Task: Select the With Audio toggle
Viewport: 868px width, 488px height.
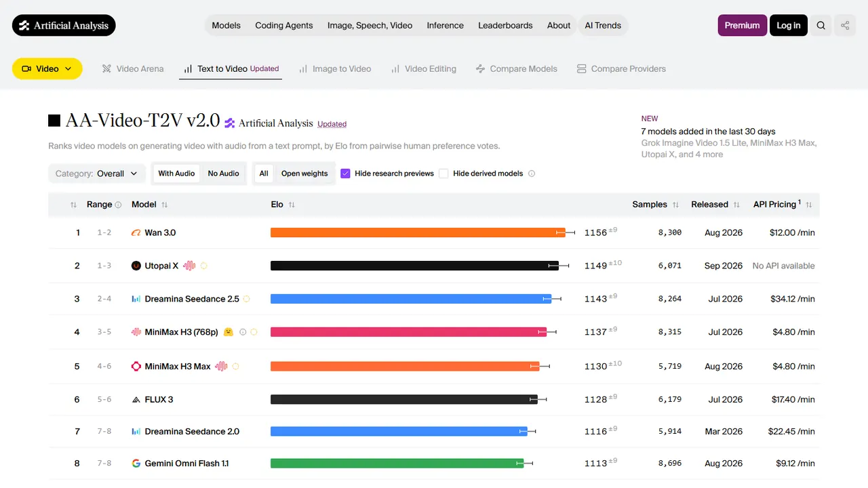Action: 176,174
